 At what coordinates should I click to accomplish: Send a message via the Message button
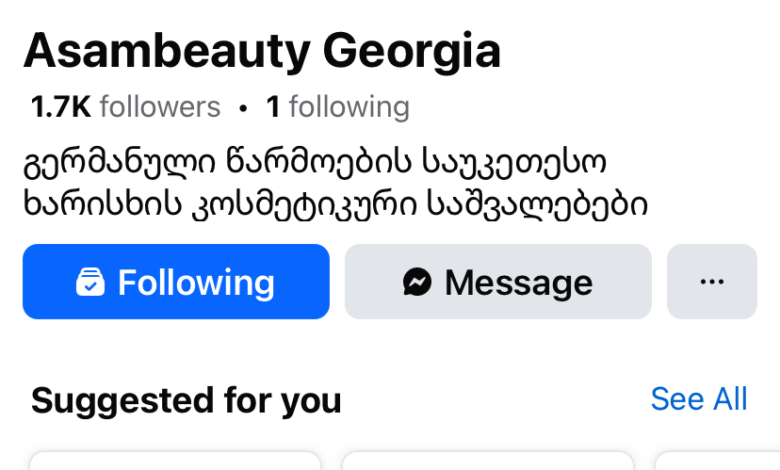point(498,282)
